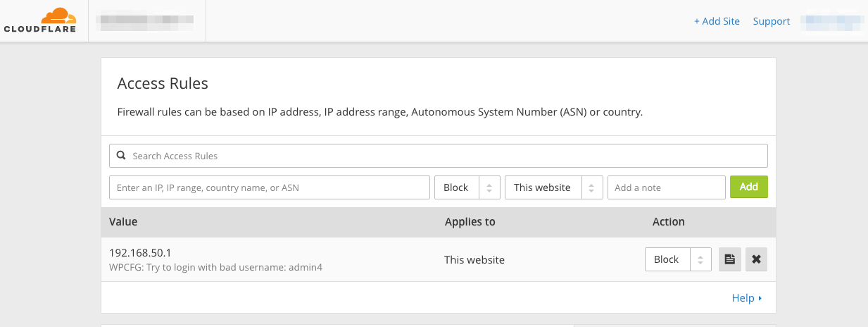The image size is (868, 327).
Task: Click the Add a note field
Action: (x=667, y=187)
